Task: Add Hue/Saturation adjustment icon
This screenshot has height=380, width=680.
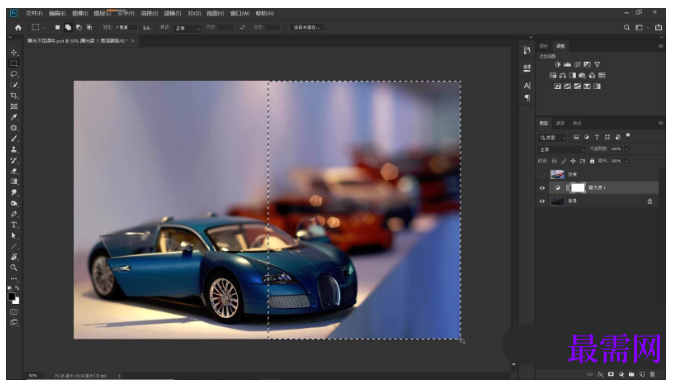Action: [553, 75]
